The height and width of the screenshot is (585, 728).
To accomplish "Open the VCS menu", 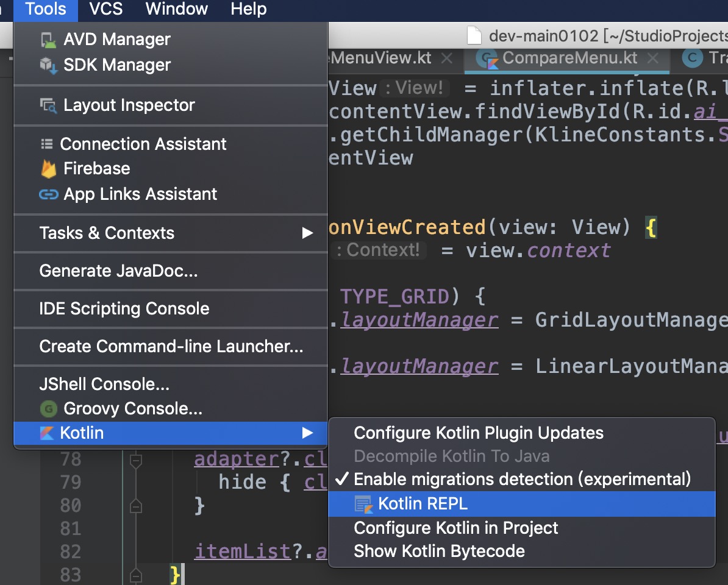I will 106,9.
